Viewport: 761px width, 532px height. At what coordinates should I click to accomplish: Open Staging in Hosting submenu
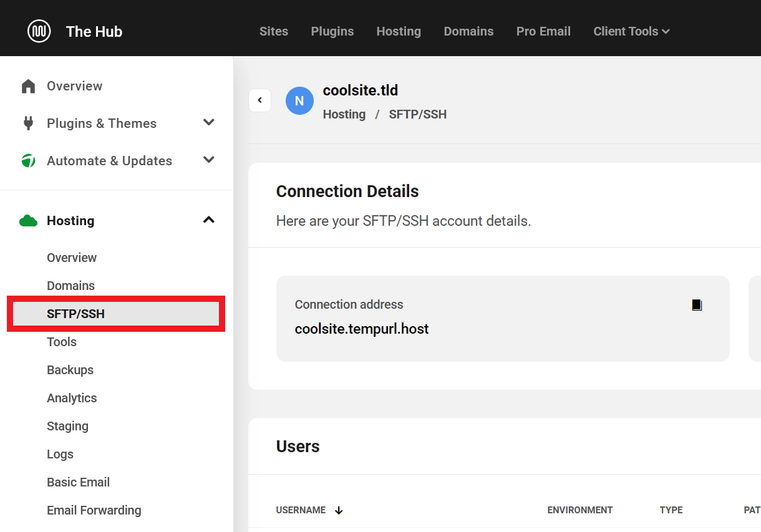pyautogui.click(x=67, y=426)
